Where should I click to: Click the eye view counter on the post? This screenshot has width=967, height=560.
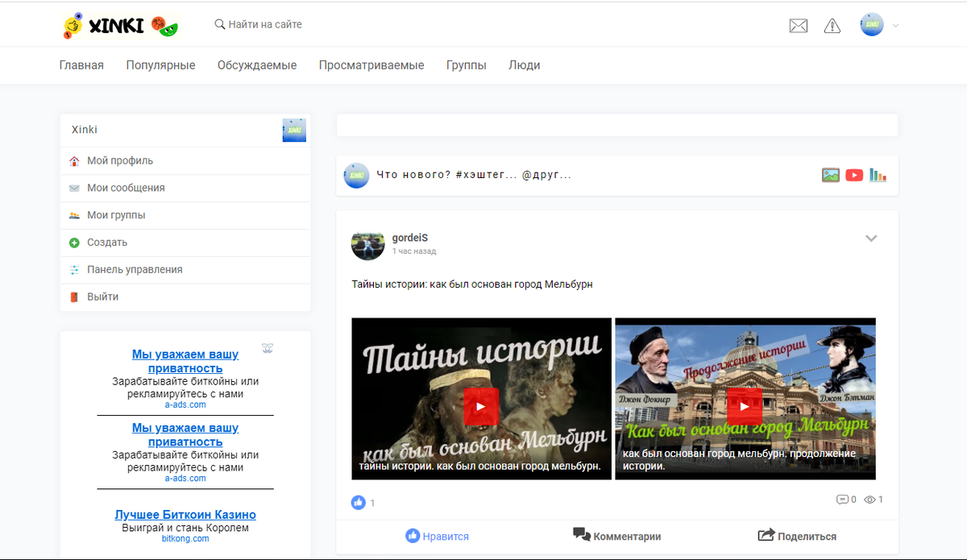click(x=869, y=499)
